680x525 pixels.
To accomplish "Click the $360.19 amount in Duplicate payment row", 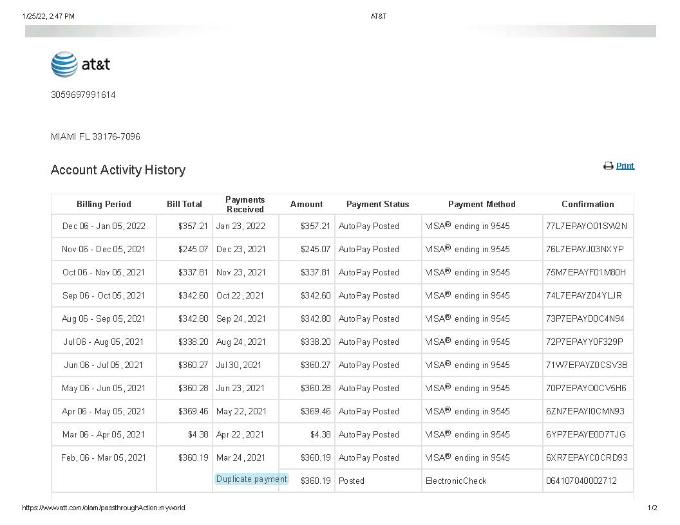I will [x=315, y=481].
